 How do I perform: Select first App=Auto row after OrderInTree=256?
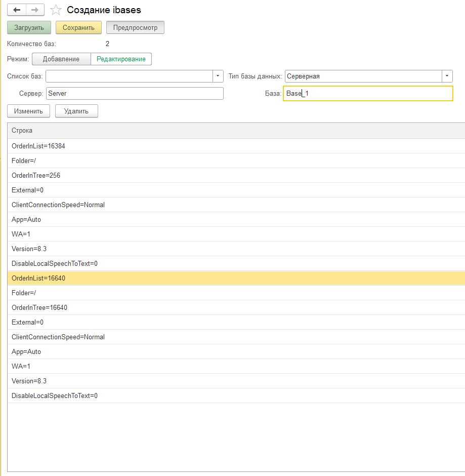(236, 219)
